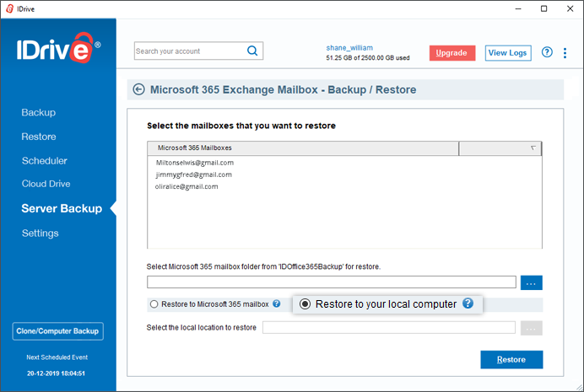The width and height of the screenshot is (584, 392).
Task: Click the red Upgrade button
Action: pyautogui.click(x=452, y=53)
